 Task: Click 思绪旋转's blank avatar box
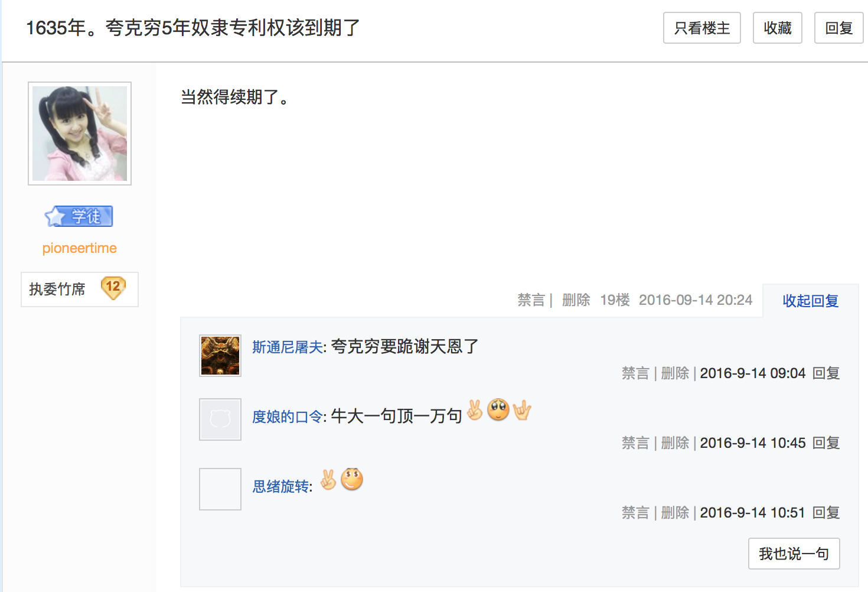tap(220, 489)
